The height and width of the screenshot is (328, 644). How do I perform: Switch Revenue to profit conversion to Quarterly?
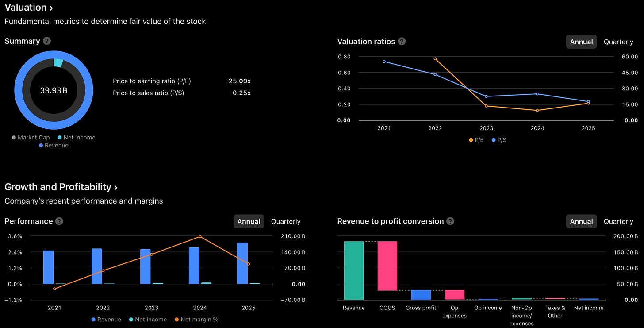click(x=618, y=221)
